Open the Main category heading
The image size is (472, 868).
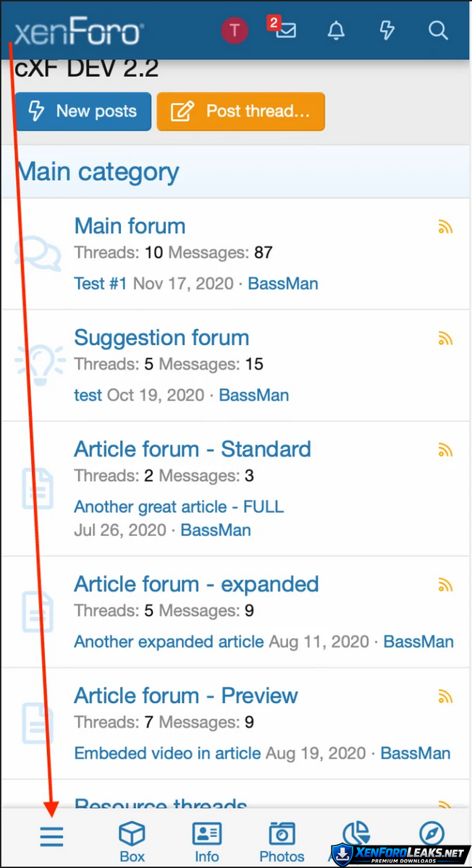click(98, 172)
